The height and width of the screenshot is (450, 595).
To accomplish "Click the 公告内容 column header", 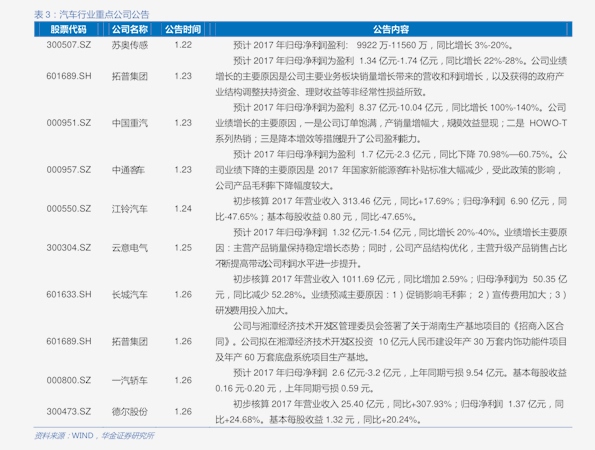I will (390, 29).
